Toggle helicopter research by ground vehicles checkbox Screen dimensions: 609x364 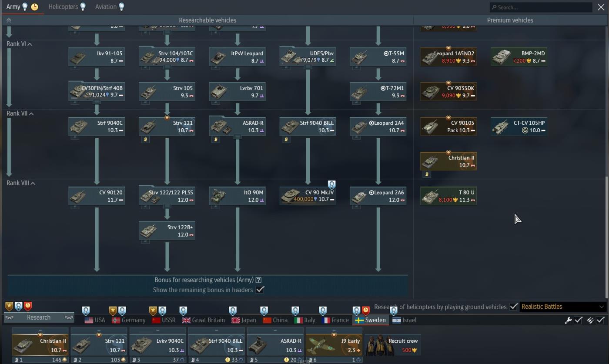[x=513, y=307]
